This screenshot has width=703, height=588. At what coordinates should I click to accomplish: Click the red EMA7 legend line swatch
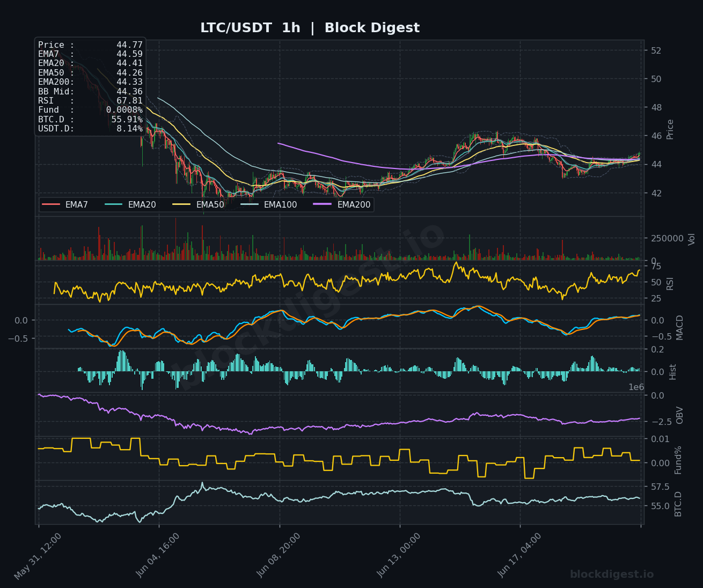51,205
